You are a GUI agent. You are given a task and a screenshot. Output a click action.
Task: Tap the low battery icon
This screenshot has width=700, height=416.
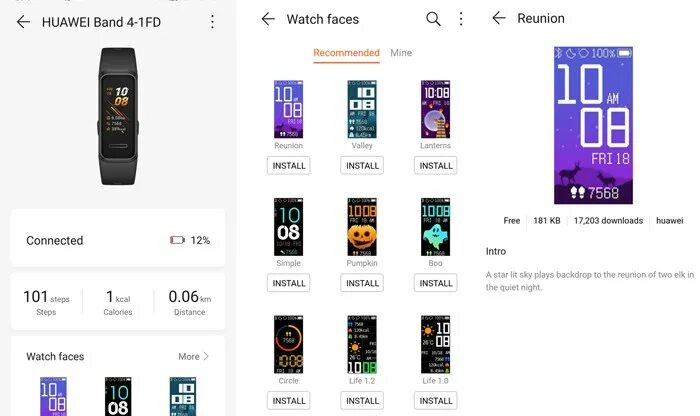(x=177, y=240)
